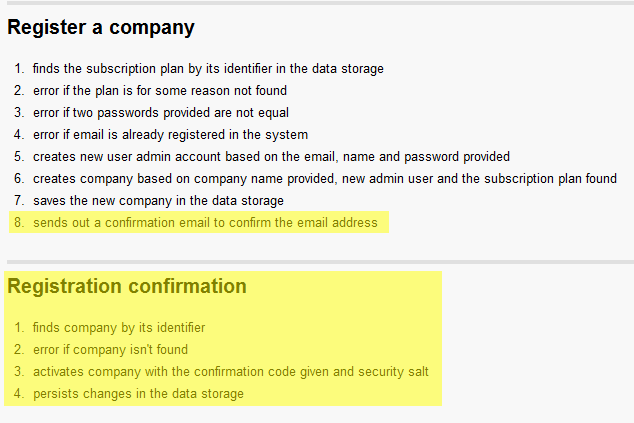Click list number 8 in first list
634x423 pixels.
click(x=18, y=223)
